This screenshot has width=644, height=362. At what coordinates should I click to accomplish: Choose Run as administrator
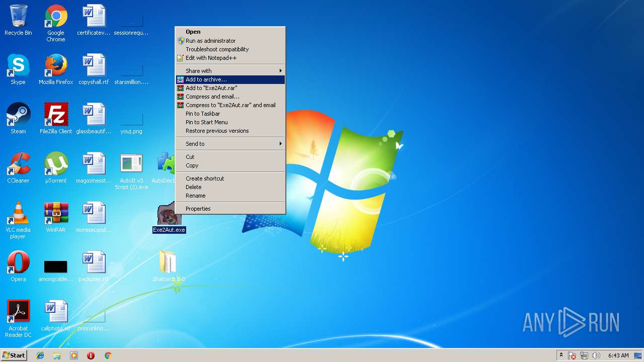(x=230, y=41)
